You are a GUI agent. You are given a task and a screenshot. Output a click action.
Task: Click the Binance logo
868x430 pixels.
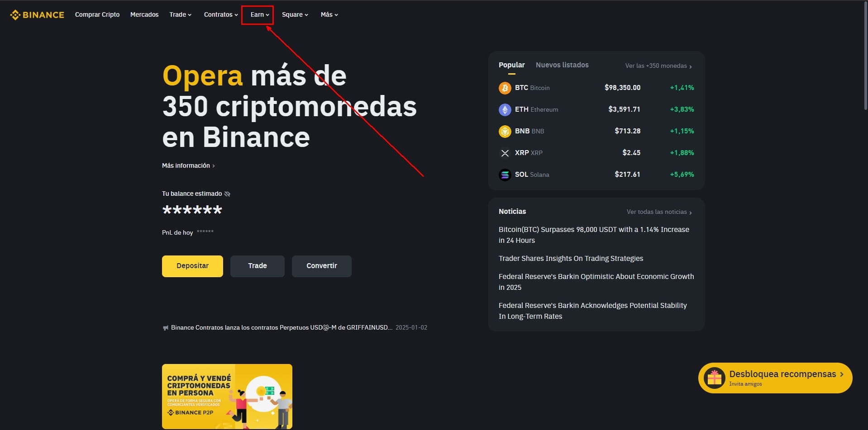tap(37, 15)
